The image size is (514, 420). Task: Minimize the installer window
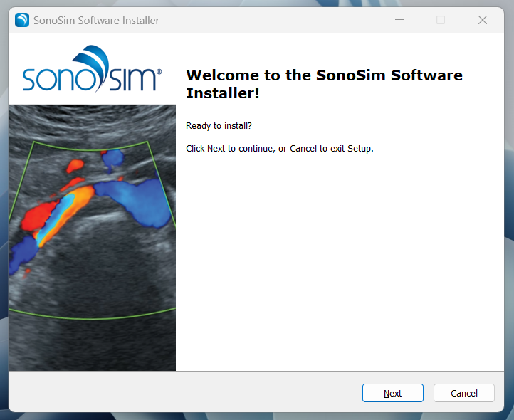[x=399, y=21]
